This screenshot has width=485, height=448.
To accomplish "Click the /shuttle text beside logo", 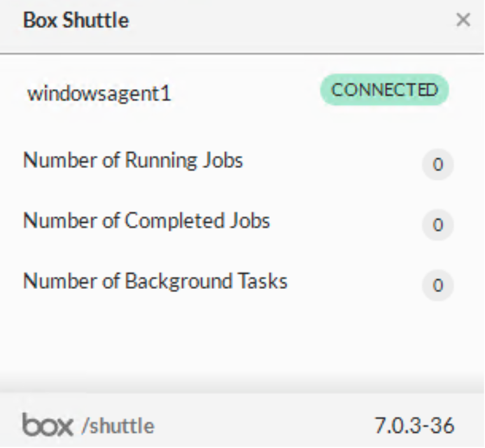I will (x=118, y=426).
